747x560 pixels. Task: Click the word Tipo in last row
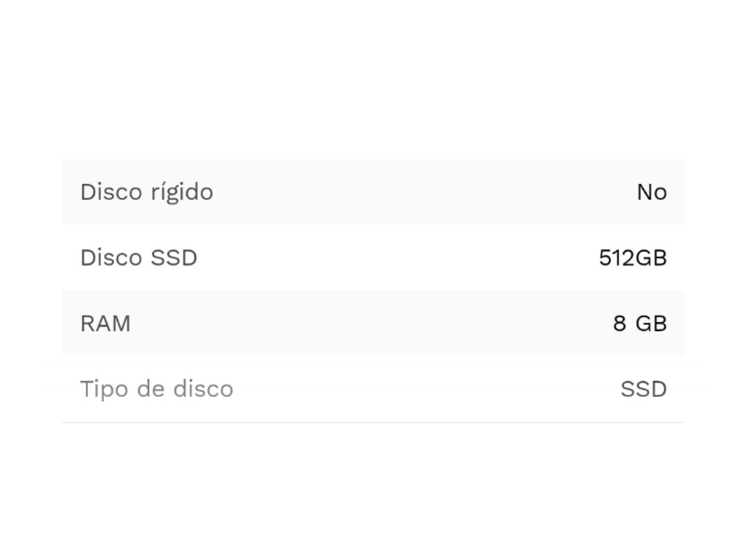click(103, 389)
